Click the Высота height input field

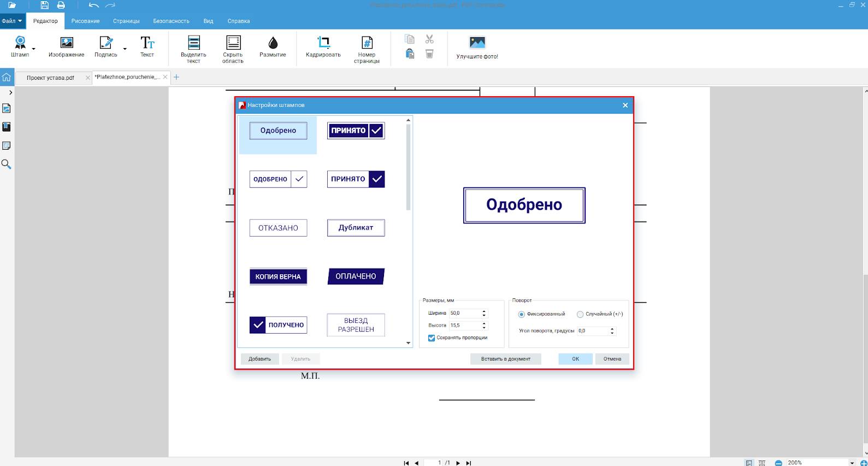click(464, 325)
